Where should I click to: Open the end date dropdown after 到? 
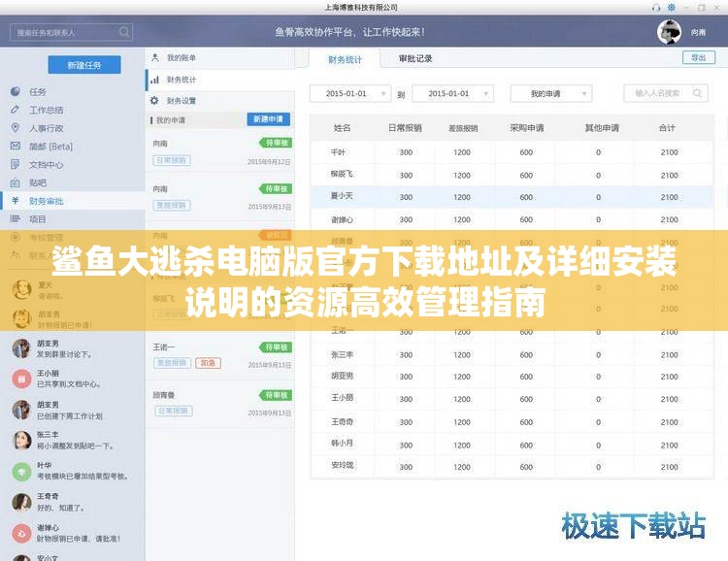point(452,93)
